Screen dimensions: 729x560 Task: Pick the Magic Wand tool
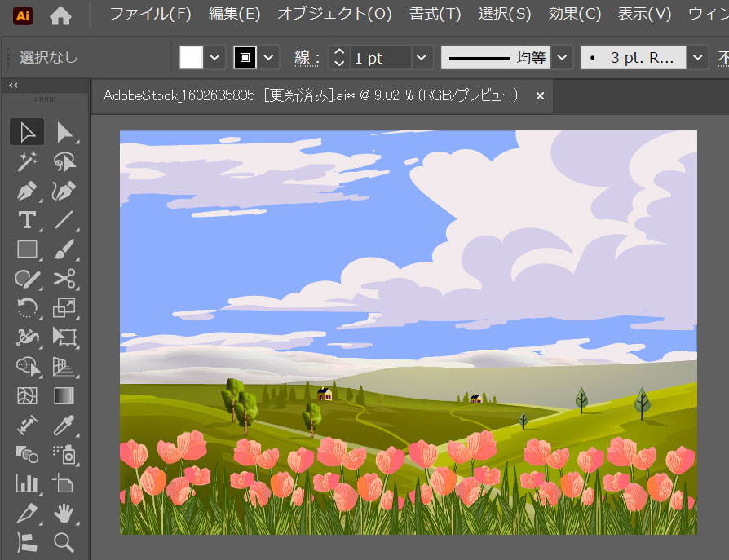coord(27,161)
